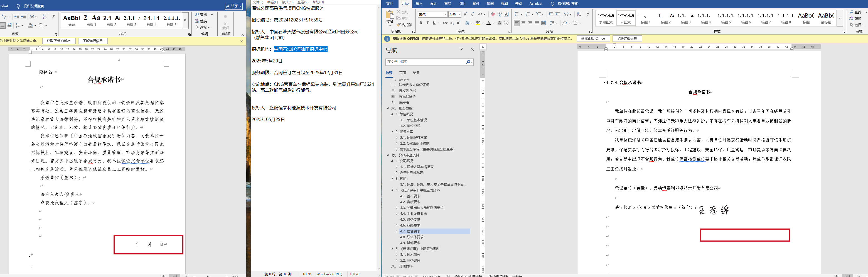This screenshot has height=277, width=868.
Task: Open the phonetic guide (wén) tool
Action: tap(499, 14)
